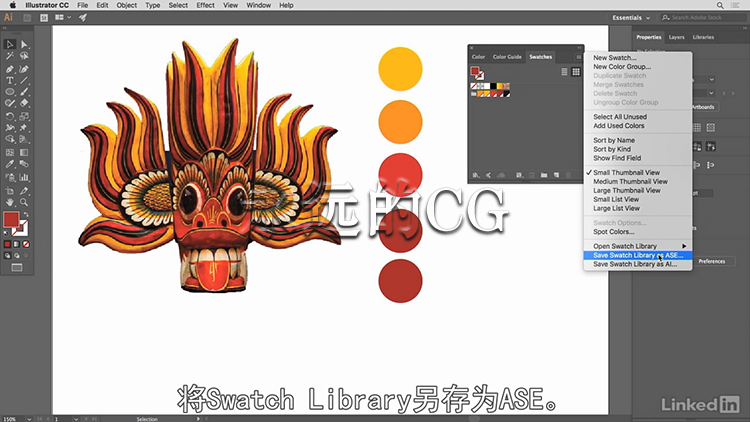Select the Hand tool

tap(10, 202)
